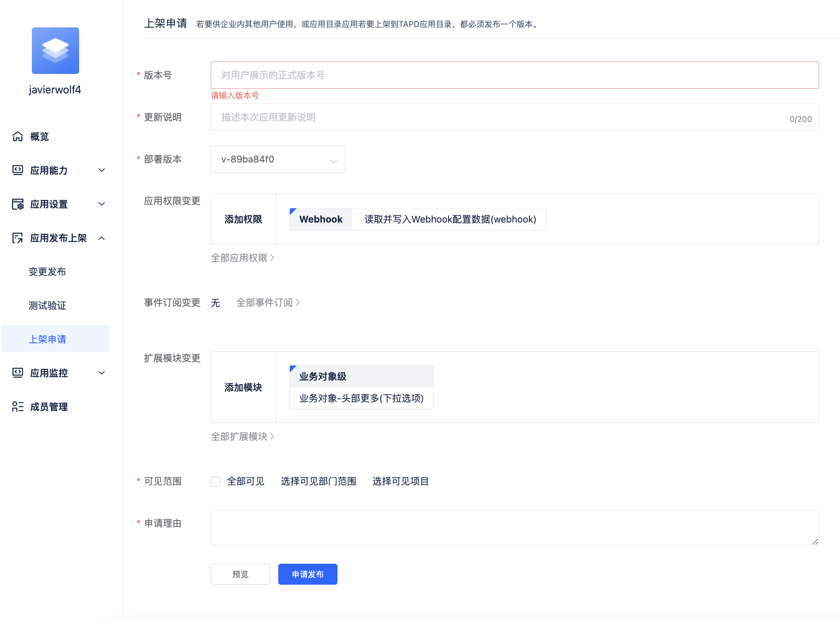This screenshot has width=840, height=620.
Task: Enable the 全部可见 checkbox
Action: click(x=215, y=481)
